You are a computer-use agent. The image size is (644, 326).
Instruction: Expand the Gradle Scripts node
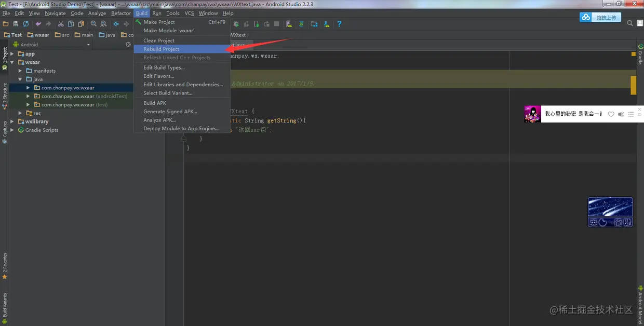pos(12,130)
